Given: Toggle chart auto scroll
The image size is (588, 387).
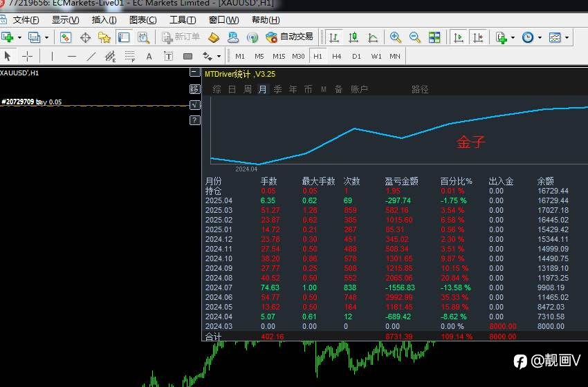Looking at the screenshot, I should tap(458, 37).
